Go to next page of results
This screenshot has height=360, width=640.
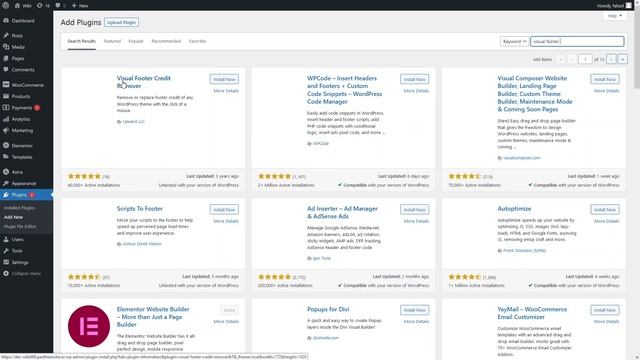(611, 60)
